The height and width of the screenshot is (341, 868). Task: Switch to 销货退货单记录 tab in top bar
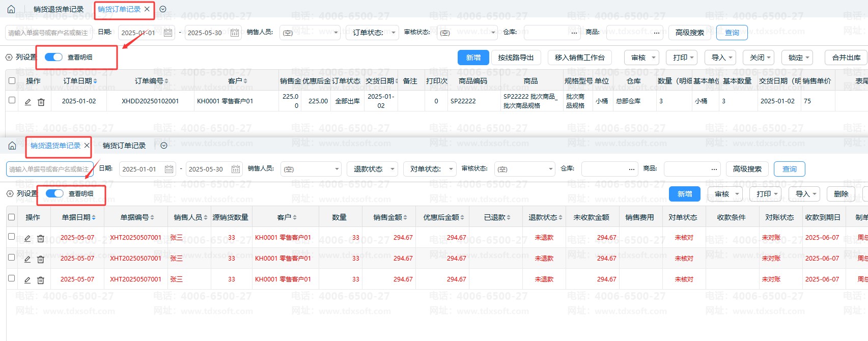tap(58, 9)
